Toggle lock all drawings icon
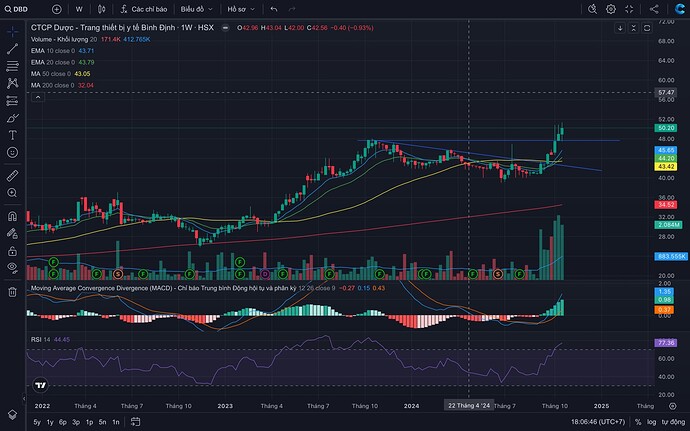 12,251
